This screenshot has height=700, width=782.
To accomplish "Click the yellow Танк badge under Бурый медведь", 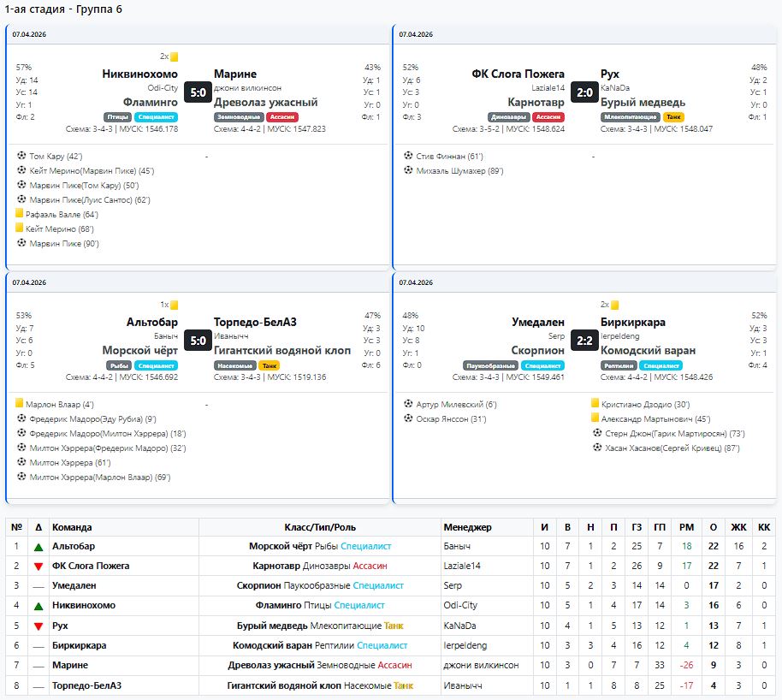I will point(674,117).
